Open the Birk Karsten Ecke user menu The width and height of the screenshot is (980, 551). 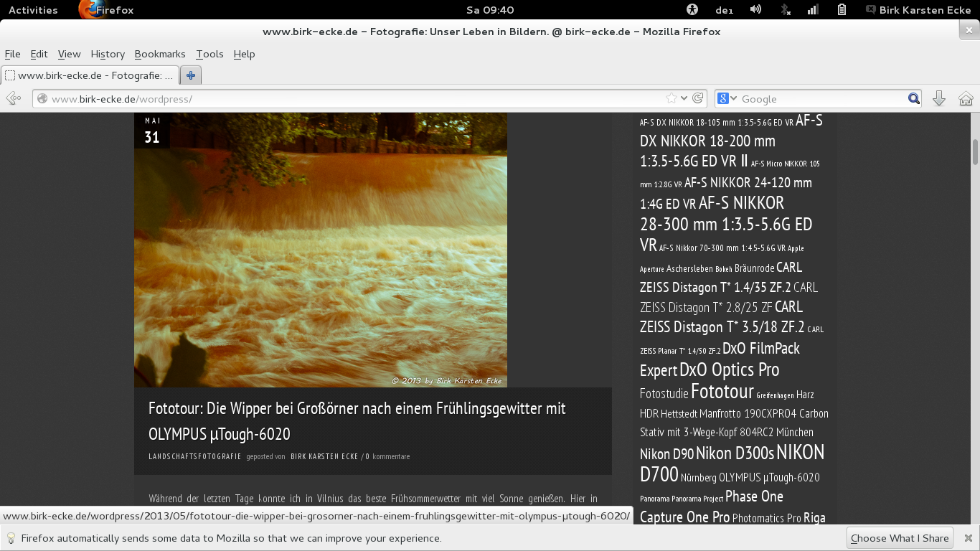918,10
